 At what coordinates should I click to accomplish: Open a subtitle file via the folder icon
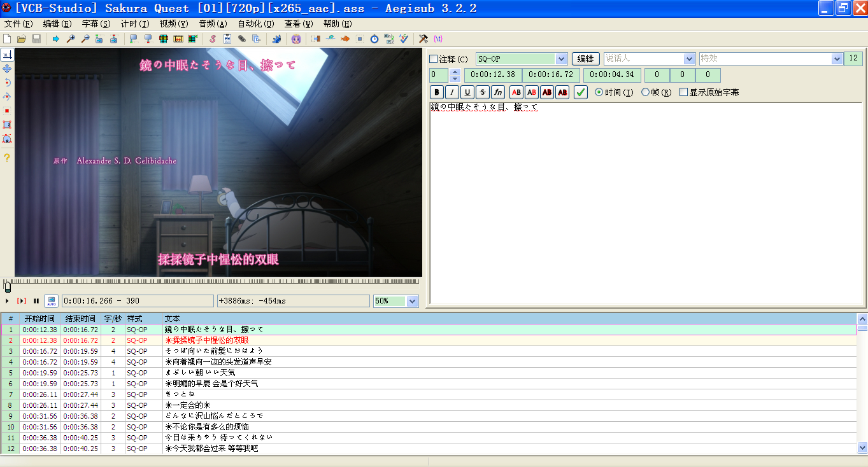(x=22, y=39)
